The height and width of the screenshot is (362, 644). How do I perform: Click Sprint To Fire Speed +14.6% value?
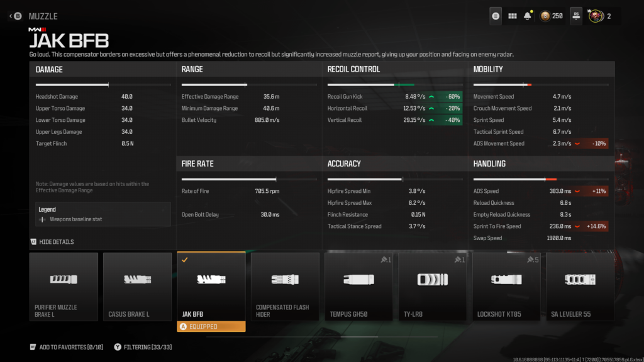click(x=596, y=226)
